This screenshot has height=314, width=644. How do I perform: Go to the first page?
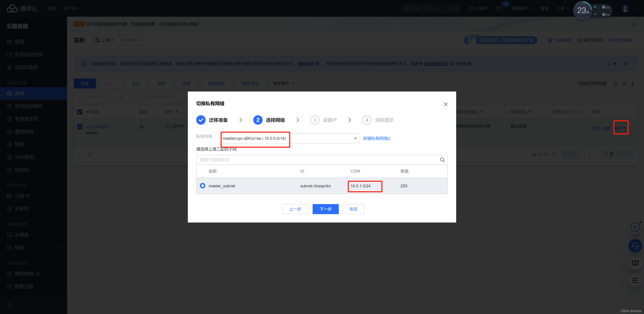coord(566,155)
